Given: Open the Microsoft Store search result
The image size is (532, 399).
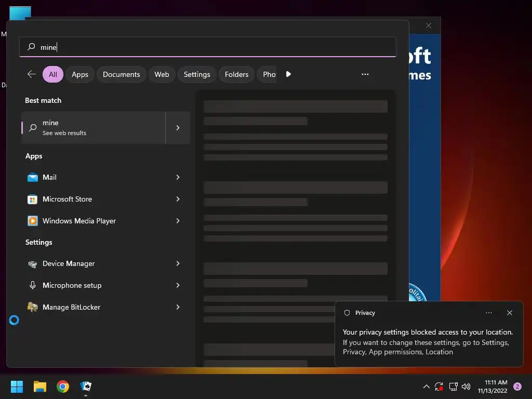Looking at the screenshot, I should (105, 199).
